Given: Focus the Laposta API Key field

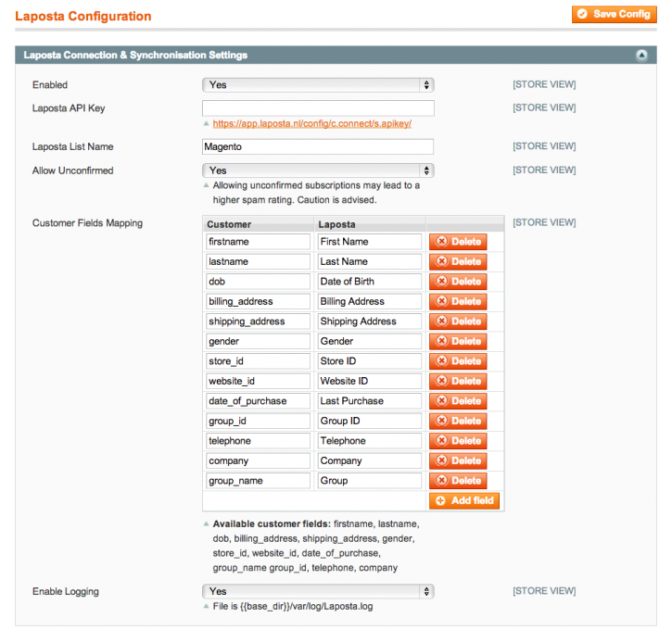Looking at the screenshot, I should (x=318, y=107).
